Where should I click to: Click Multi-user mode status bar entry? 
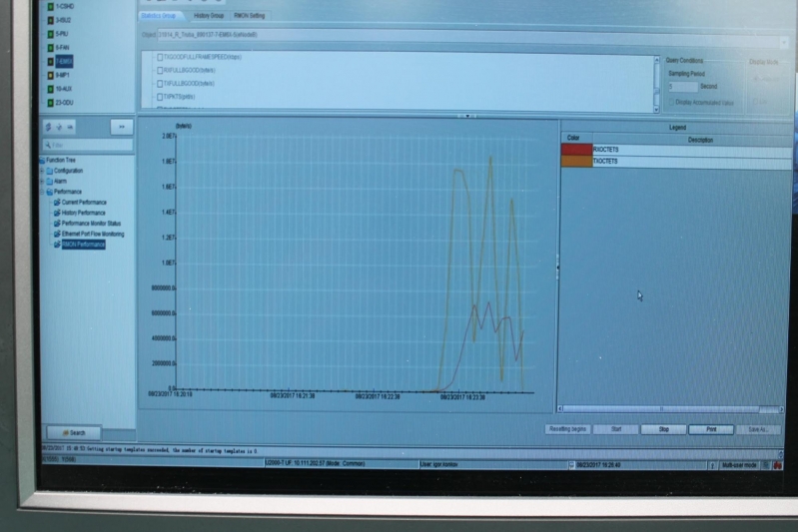coord(739,465)
